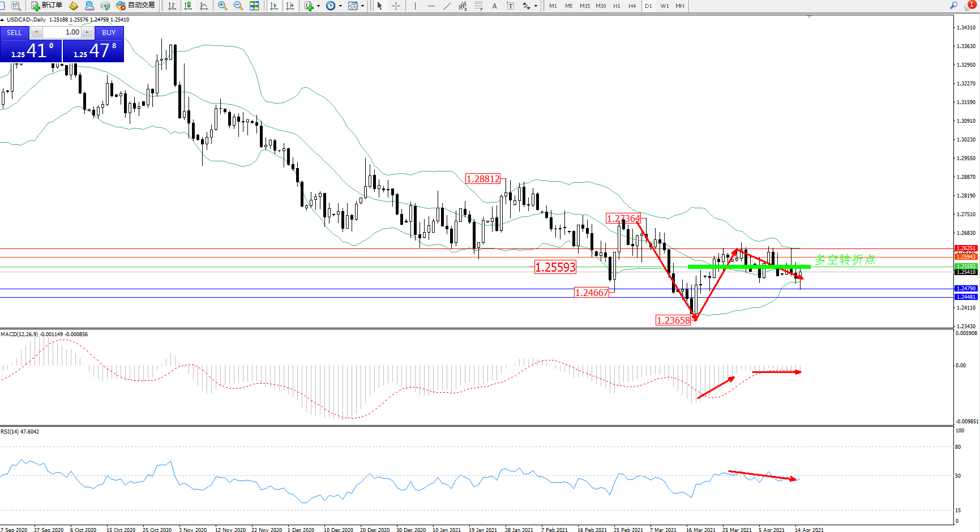980x532 pixels.
Task: Toggle chart auto scroll
Action: tap(274, 6)
